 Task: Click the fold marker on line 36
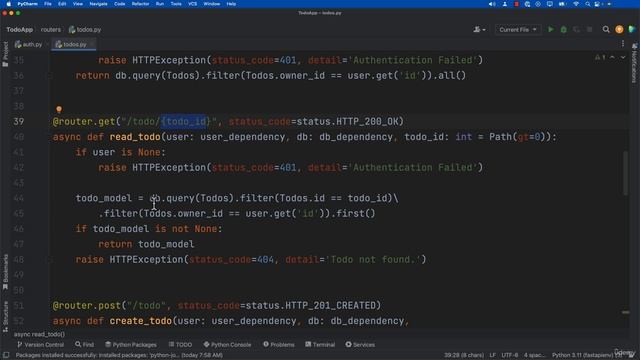click(x=50, y=76)
